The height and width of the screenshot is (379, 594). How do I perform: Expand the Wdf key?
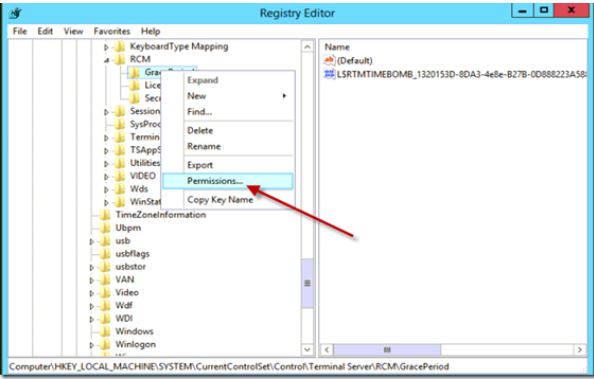click(x=92, y=306)
